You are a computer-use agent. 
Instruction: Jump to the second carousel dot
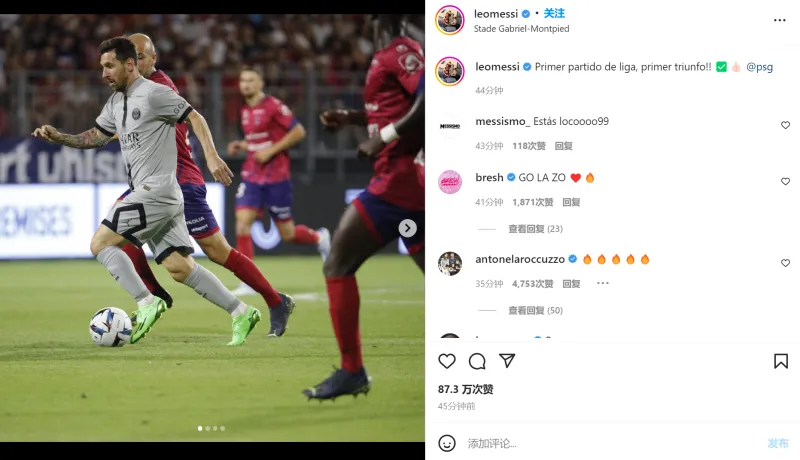pyautogui.click(x=208, y=428)
